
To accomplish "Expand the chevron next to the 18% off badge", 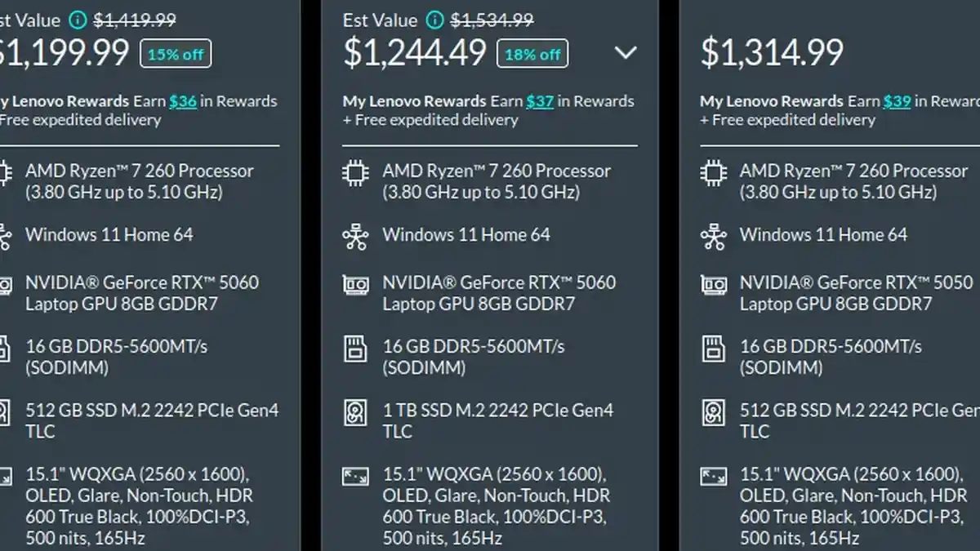I will click(x=625, y=53).
